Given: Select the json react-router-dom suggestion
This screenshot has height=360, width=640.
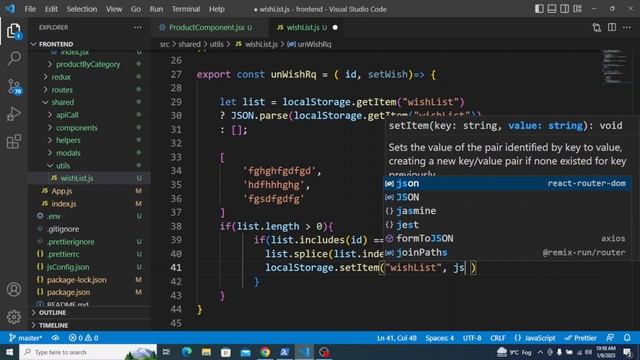Looking at the screenshot, I should (507, 183).
